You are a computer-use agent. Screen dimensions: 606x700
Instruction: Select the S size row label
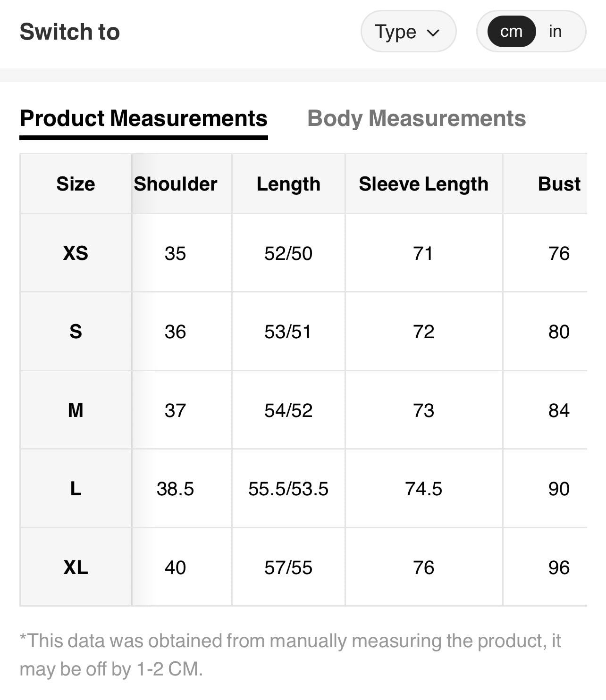pos(76,332)
